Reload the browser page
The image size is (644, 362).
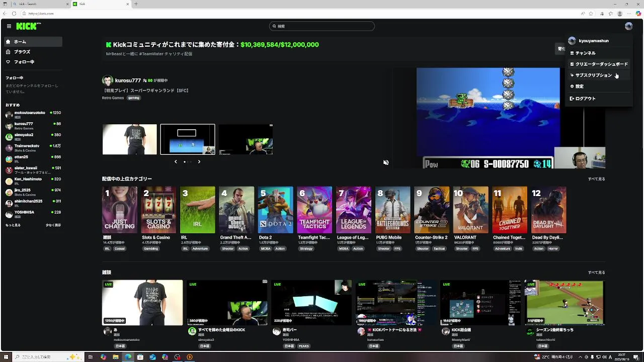point(13,14)
